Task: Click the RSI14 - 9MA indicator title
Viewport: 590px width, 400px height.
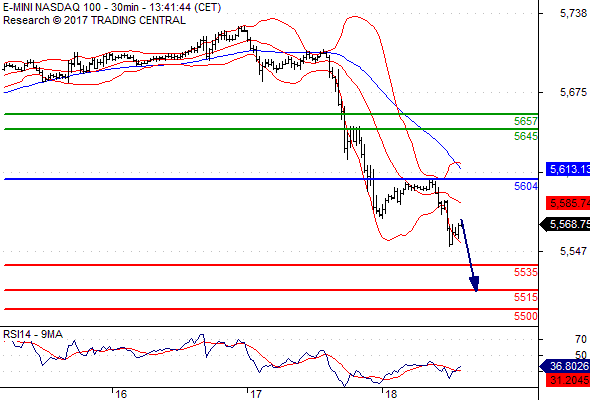Action: coord(33,334)
